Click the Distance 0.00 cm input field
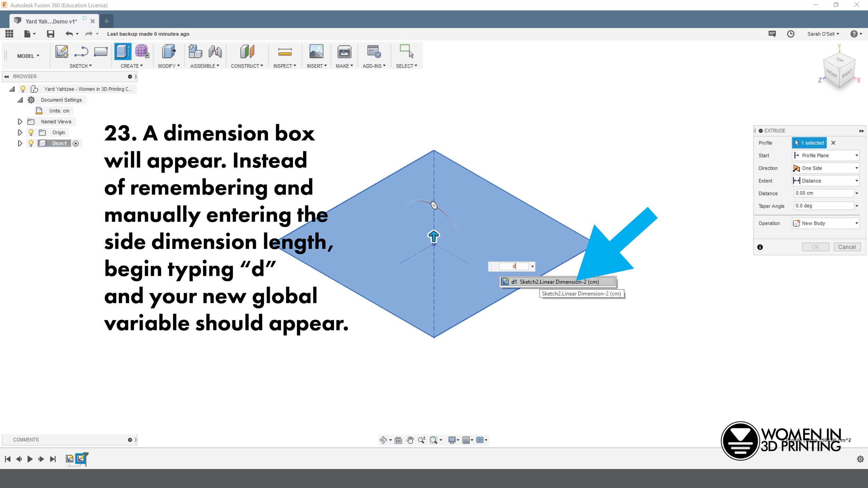Screen dimensions: 868x488 (824, 193)
